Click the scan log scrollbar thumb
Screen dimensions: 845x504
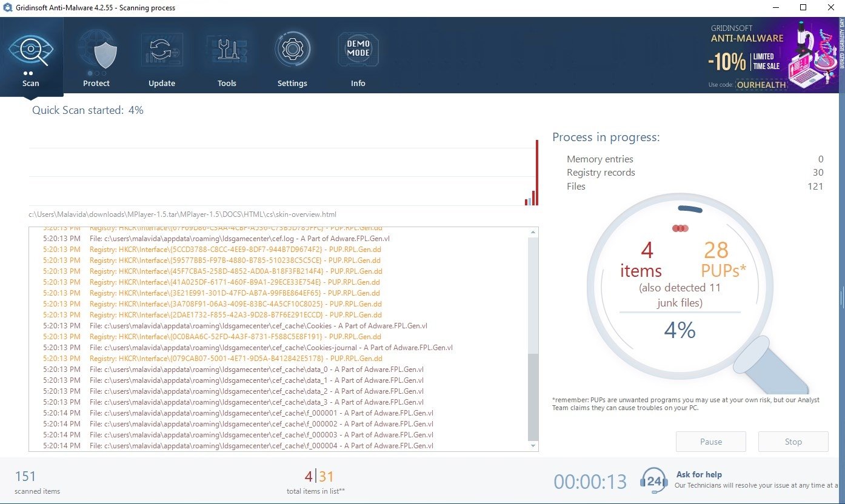click(x=533, y=397)
